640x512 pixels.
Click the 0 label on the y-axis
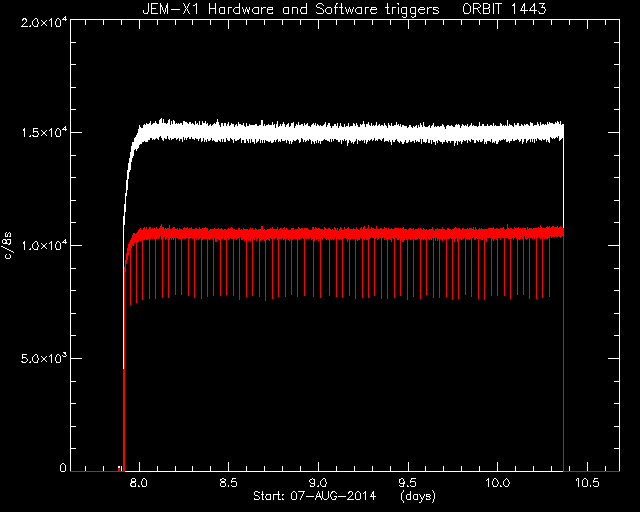62,468
